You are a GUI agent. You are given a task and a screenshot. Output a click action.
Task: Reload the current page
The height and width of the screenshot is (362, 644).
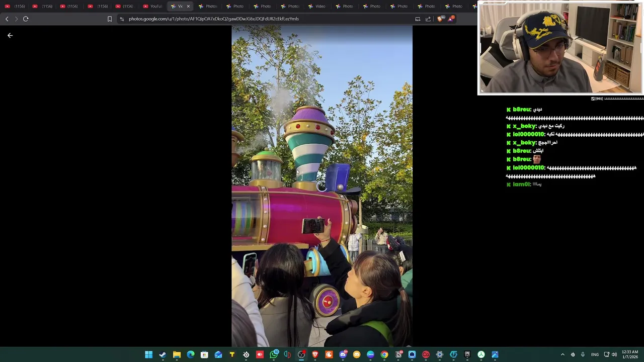click(x=26, y=19)
